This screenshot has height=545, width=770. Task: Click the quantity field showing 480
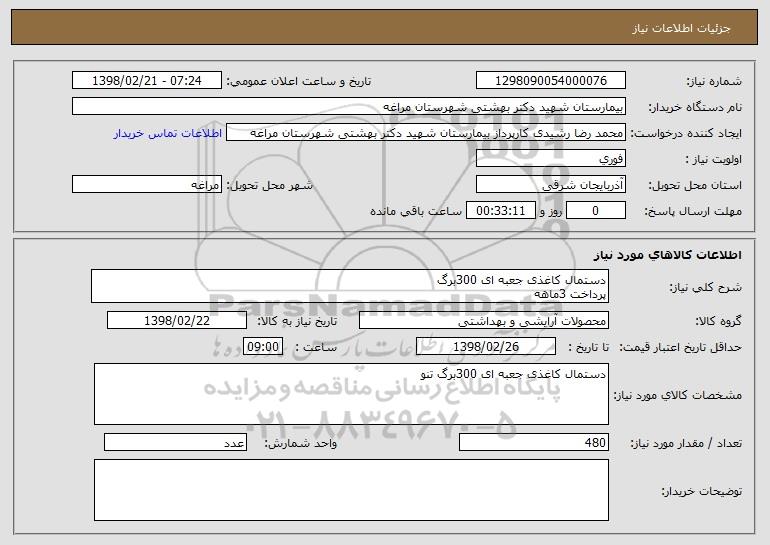534,442
